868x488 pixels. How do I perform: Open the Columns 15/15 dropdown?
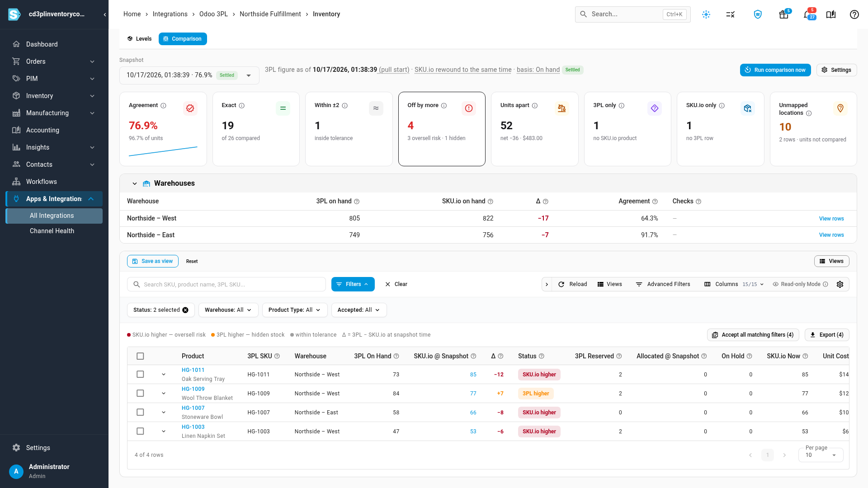pyautogui.click(x=734, y=284)
